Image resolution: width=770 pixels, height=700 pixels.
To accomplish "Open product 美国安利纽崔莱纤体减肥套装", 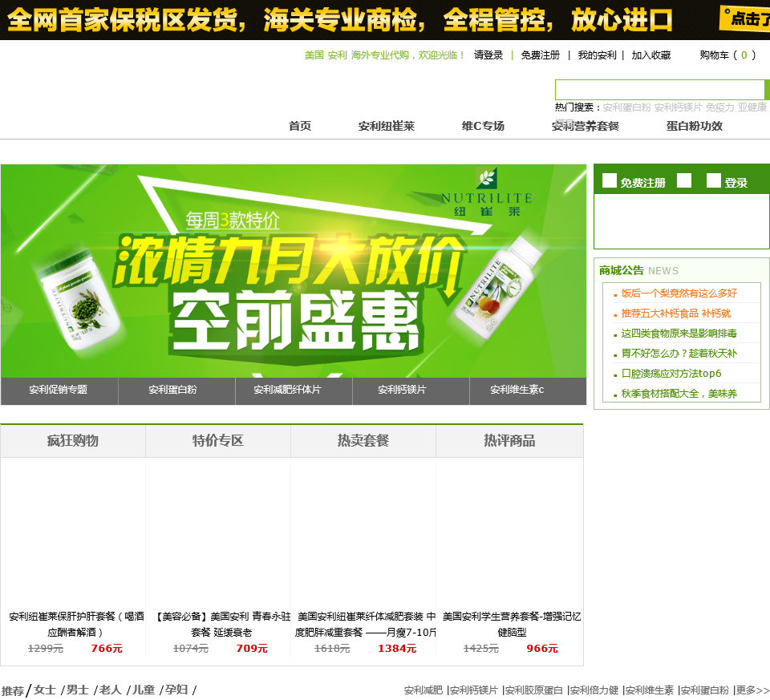I will [366, 625].
